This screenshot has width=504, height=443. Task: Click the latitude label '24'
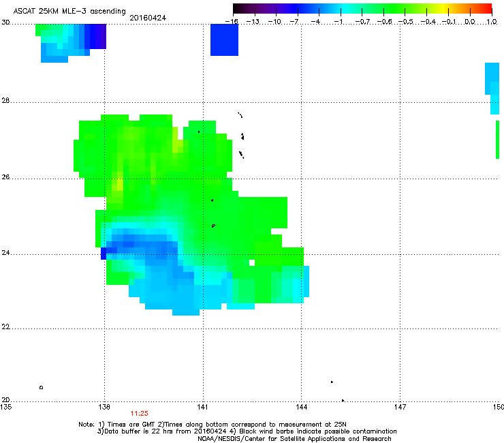pyautogui.click(x=5, y=253)
